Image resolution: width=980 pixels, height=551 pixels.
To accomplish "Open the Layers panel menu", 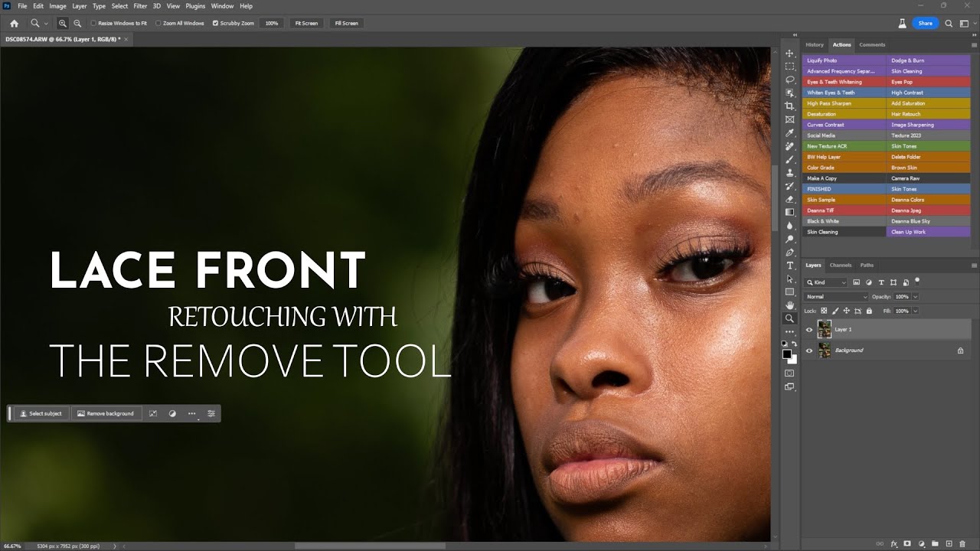I will pyautogui.click(x=974, y=265).
